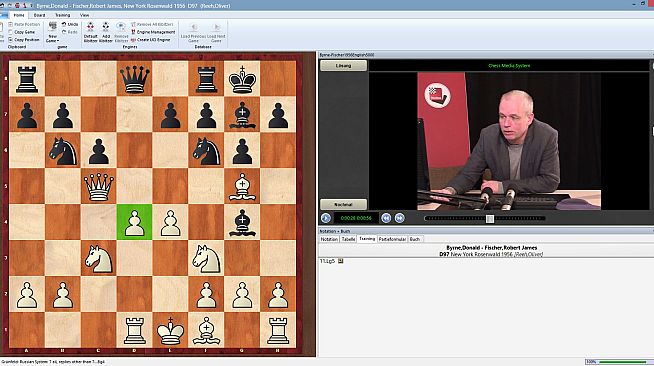Viewport: 654px width, 366px height.
Task: Switch to the View ribbon tab
Action: coord(85,15)
